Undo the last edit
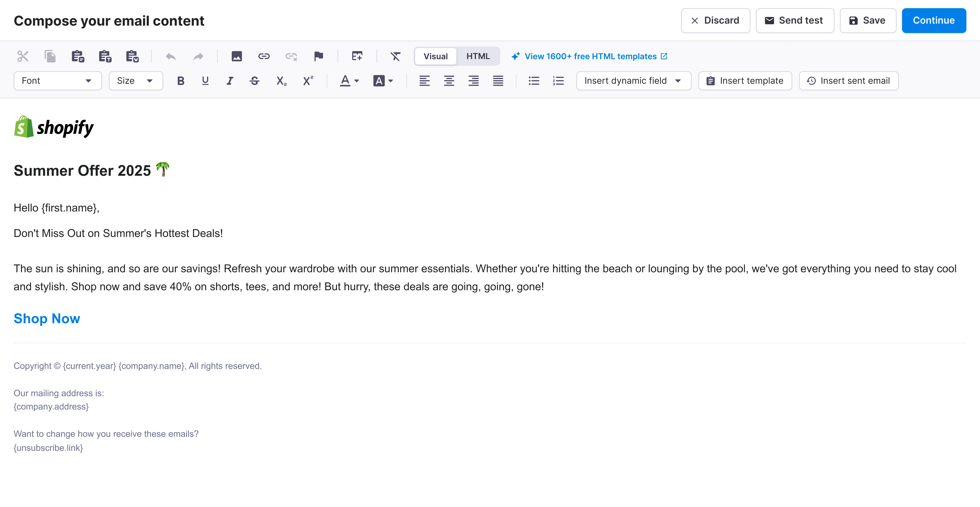 [x=171, y=56]
